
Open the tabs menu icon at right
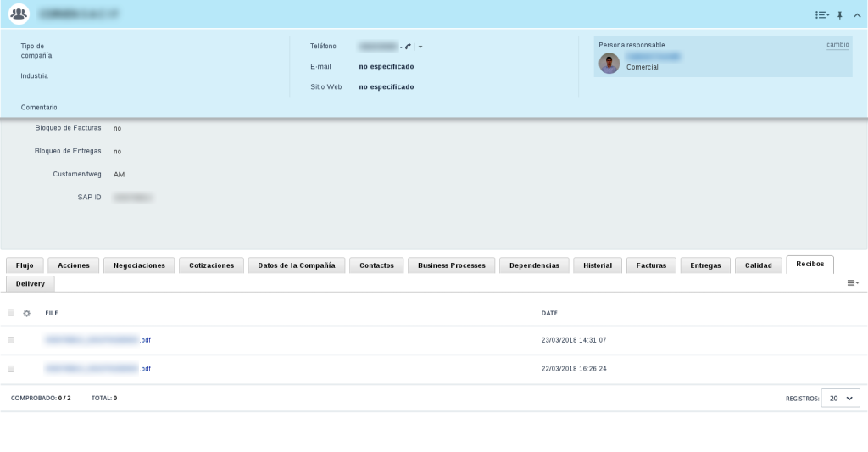(x=853, y=283)
